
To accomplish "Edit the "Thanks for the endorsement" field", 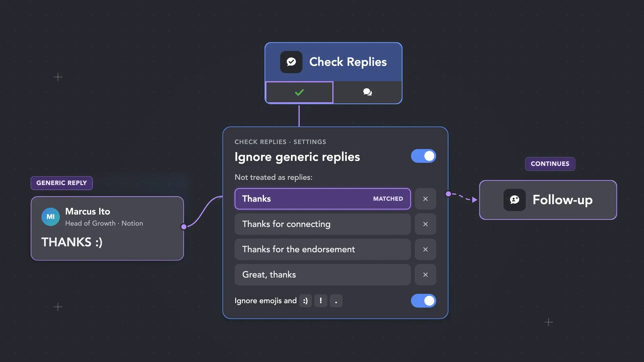I will point(323,249).
